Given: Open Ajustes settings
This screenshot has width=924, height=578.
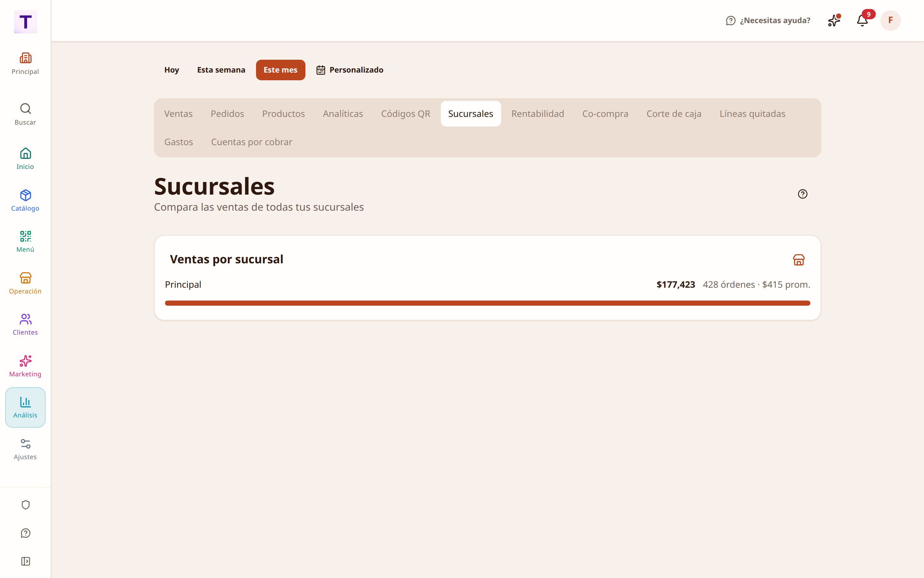Looking at the screenshot, I should point(25,449).
